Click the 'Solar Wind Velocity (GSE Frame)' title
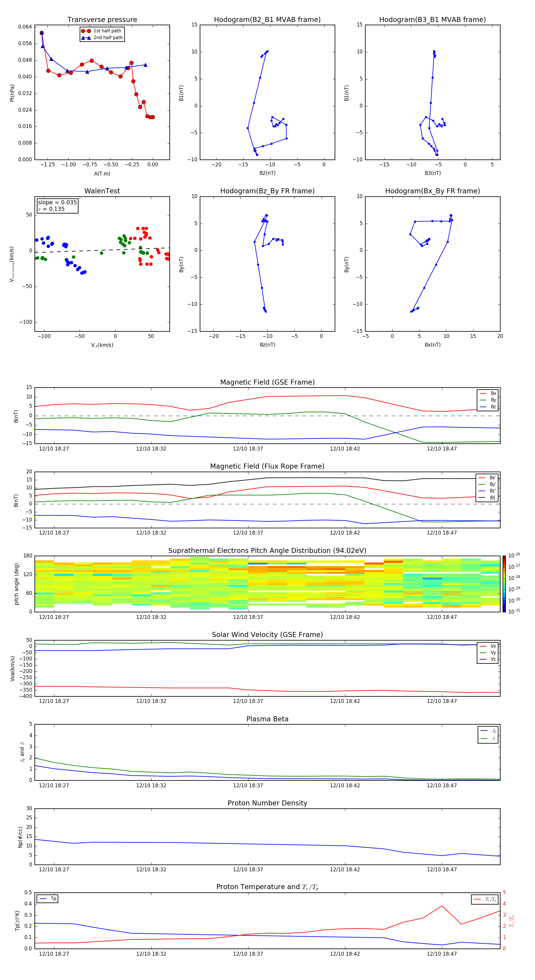This screenshot has height=980, width=535. (x=267, y=635)
